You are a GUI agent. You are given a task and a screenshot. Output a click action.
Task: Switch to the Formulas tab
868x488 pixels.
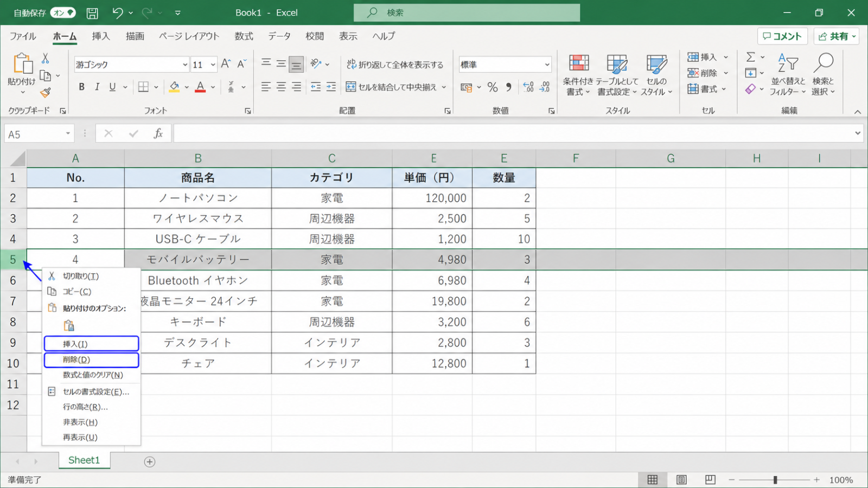pos(244,36)
